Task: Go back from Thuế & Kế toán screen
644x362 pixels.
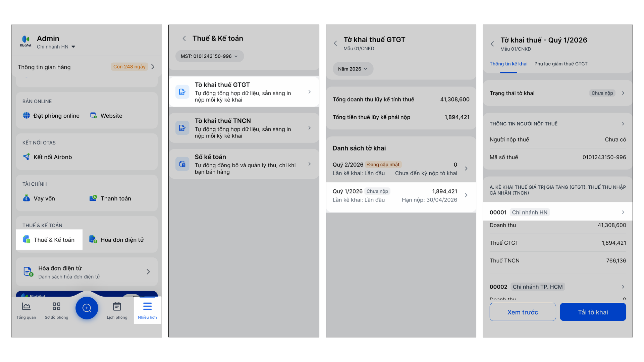Action: pos(184,39)
